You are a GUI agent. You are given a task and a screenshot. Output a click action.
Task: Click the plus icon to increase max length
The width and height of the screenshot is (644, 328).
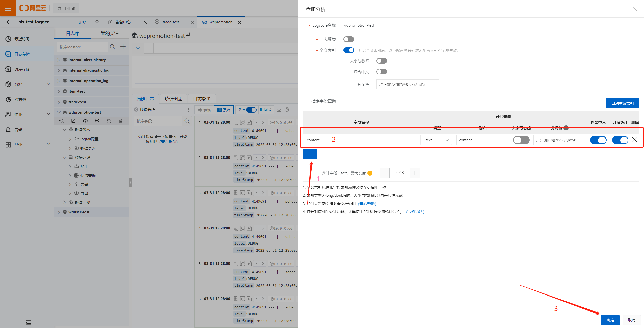click(415, 173)
